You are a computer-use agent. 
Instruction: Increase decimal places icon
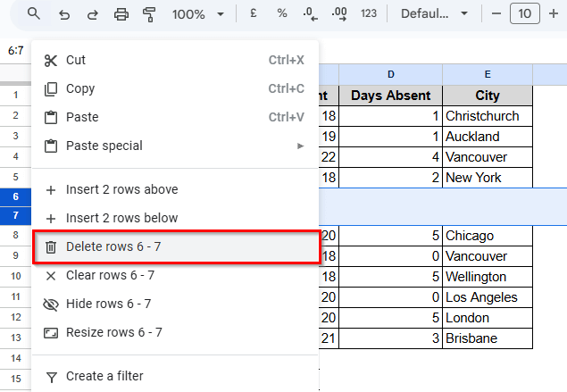tap(338, 14)
